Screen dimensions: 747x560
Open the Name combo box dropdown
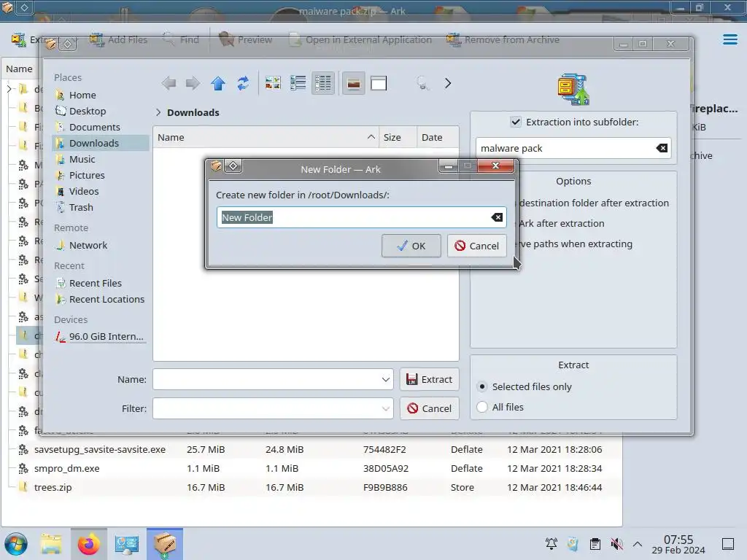[385, 379]
